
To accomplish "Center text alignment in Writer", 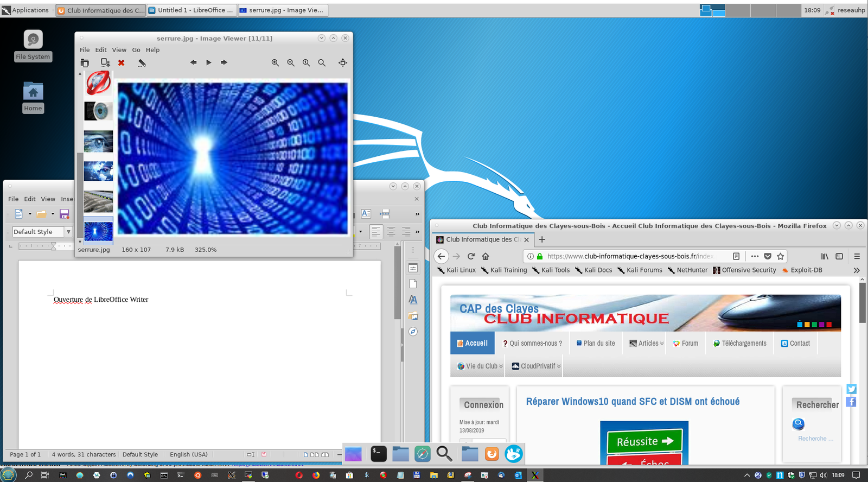I will pos(391,232).
